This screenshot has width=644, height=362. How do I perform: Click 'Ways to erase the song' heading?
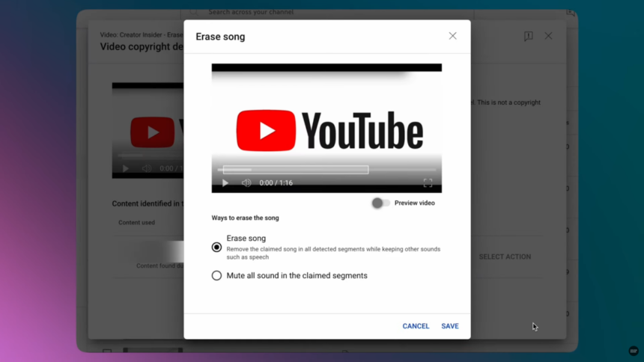click(x=245, y=218)
